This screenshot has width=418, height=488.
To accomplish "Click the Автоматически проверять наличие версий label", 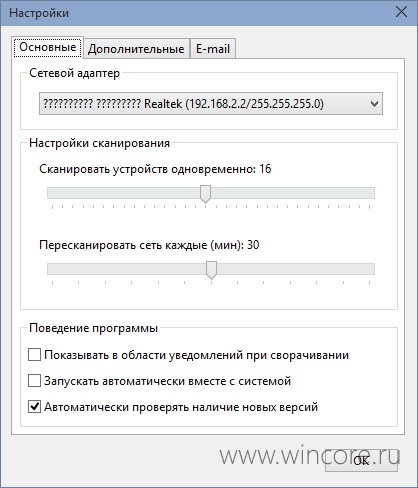I will [181, 407].
